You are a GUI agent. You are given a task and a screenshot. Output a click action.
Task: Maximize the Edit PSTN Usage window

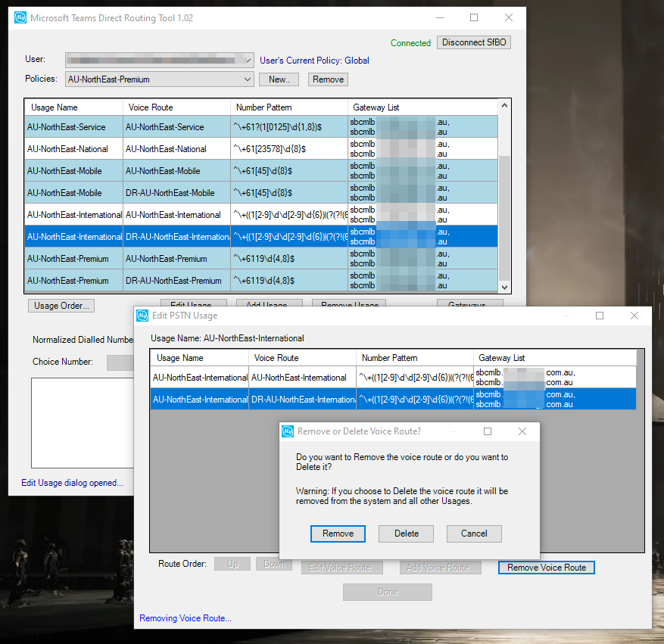[x=599, y=316]
